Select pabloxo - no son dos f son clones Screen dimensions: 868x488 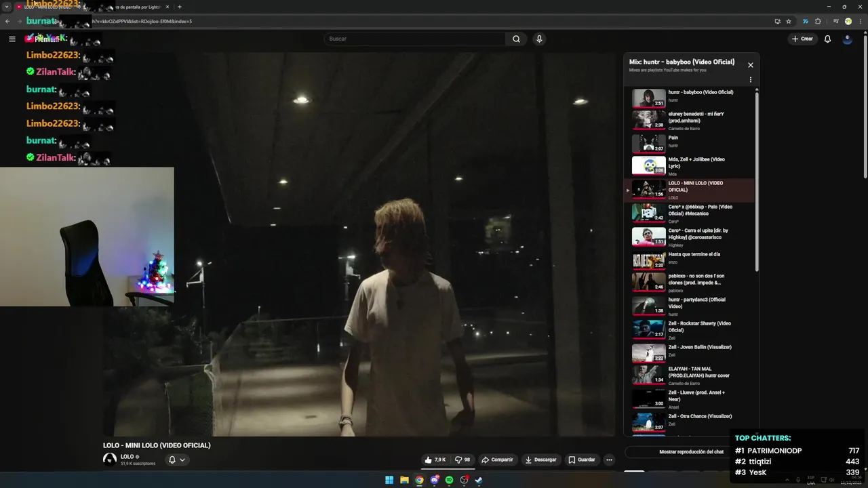pos(688,282)
